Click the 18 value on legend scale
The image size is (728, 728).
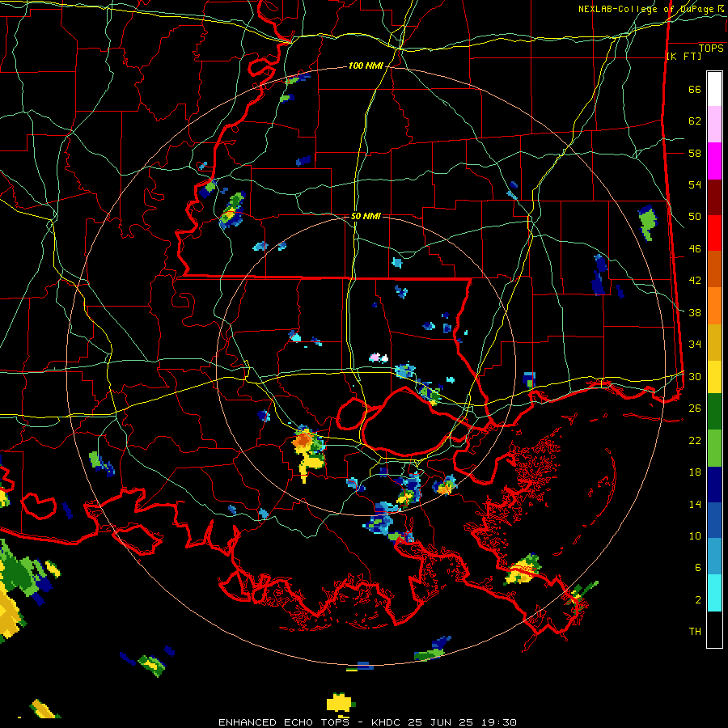695,472
